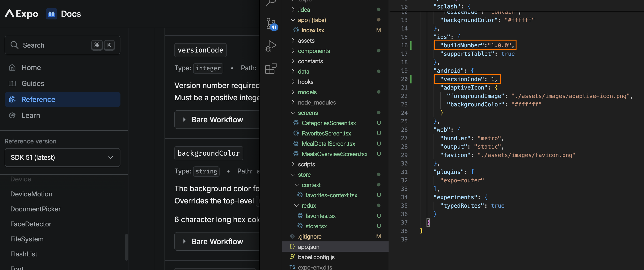The height and width of the screenshot is (270, 644).
Task: Click the JSON braces icon beside app.json
Action: point(292,247)
